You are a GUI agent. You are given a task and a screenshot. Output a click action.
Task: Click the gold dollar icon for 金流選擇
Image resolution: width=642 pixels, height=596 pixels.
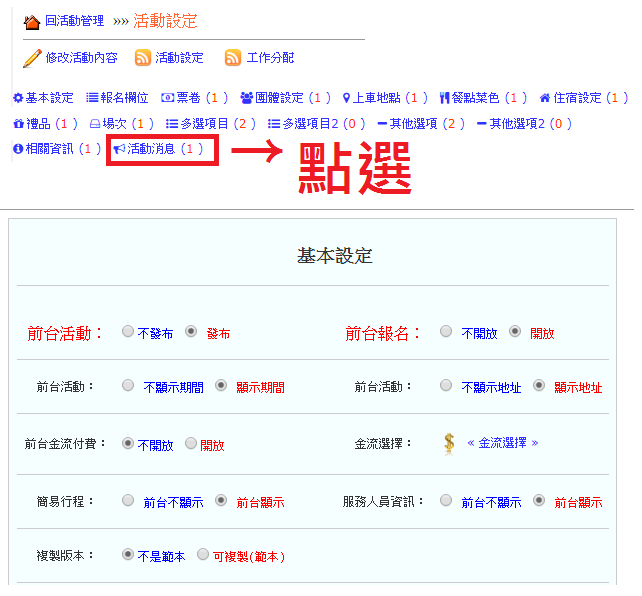pos(449,442)
